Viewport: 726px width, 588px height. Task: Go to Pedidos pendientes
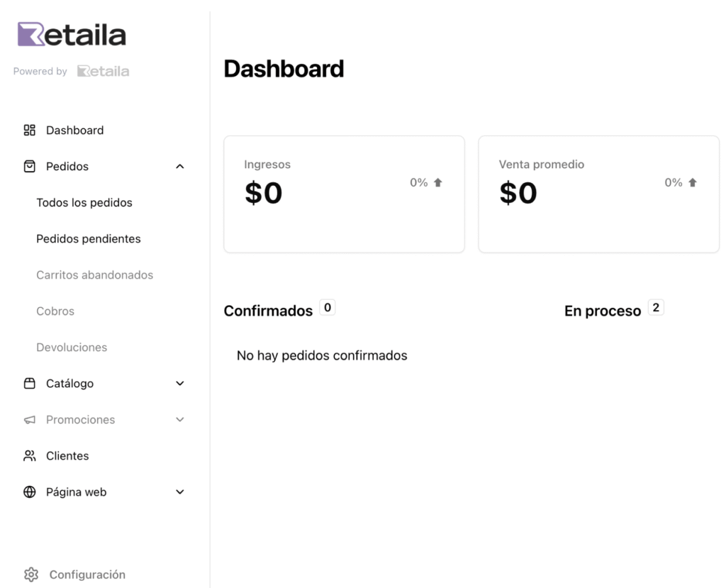pyautogui.click(x=89, y=239)
